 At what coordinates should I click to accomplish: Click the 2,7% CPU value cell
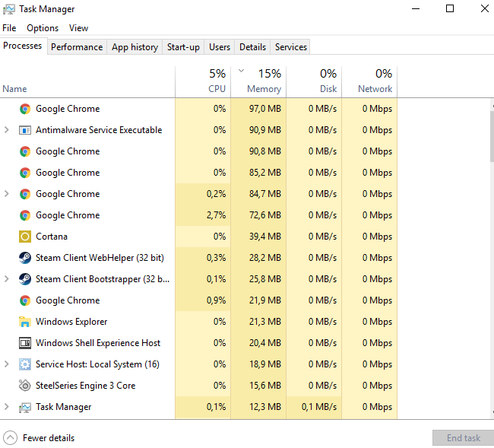[203, 215]
